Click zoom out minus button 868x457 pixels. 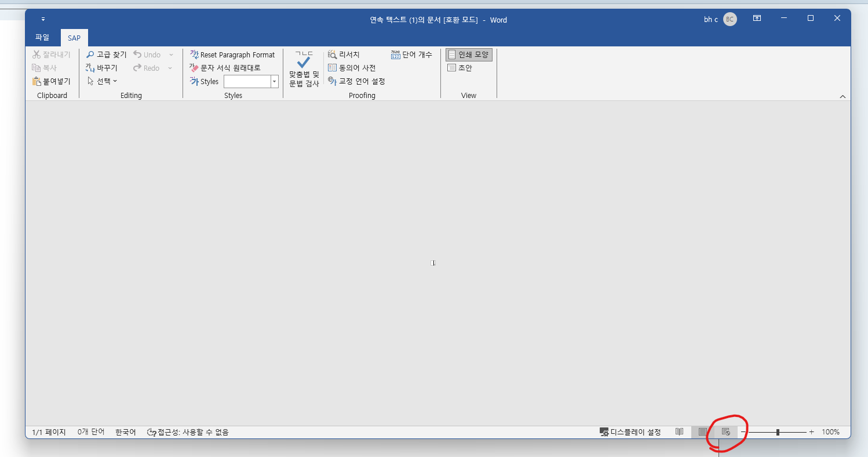click(743, 432)
